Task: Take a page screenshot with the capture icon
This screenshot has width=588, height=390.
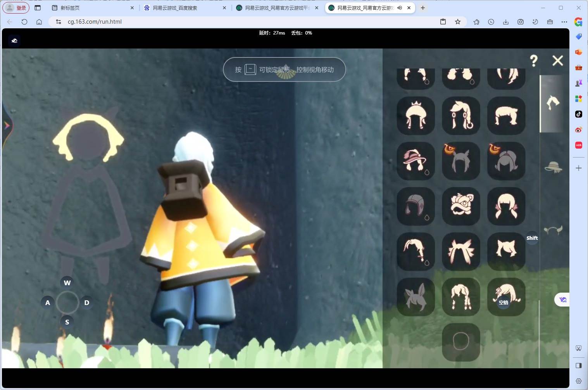Action: 521,22
